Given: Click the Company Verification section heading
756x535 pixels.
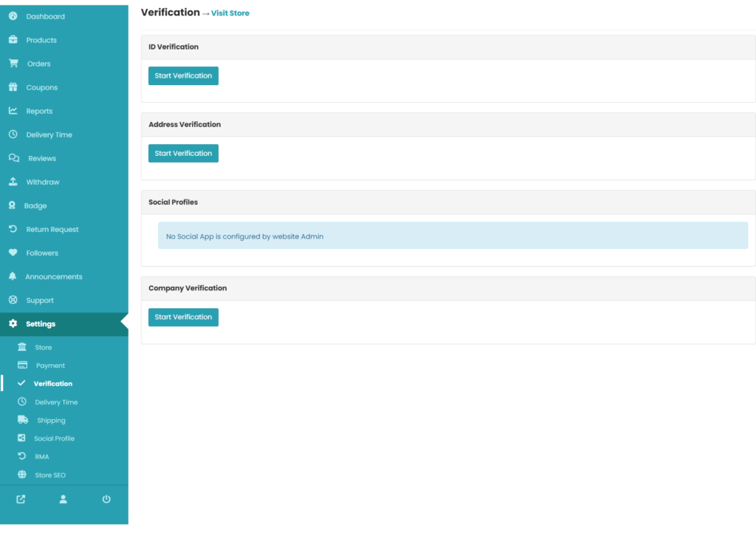Looking at the screenshot, I should (188, 288).
